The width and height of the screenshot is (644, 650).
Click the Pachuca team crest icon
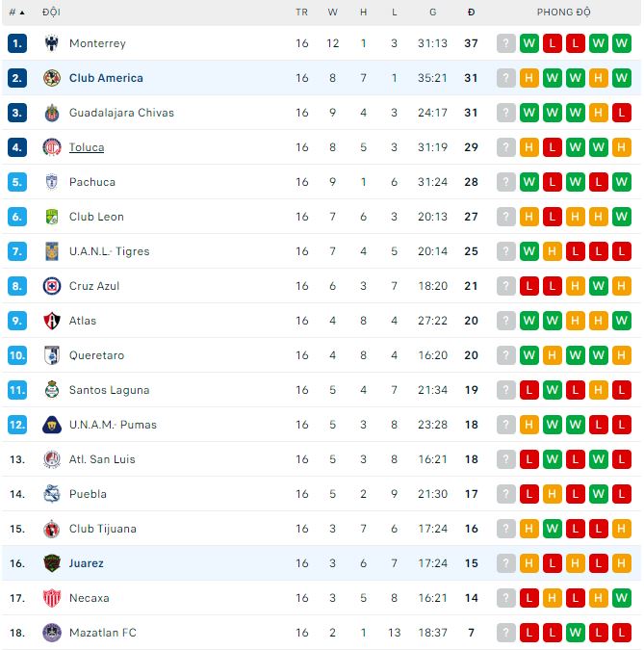coord(52,182)
